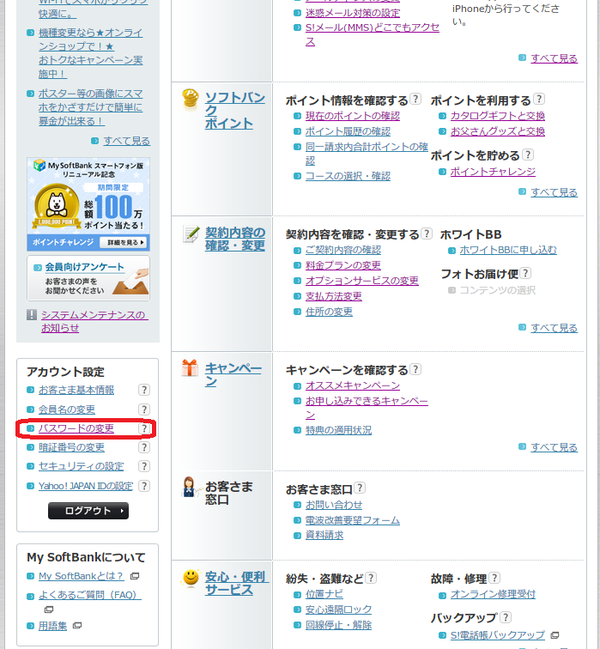
Task: Open the ポイントチャレンジ text link
Action: pyautogui.click(x=493, y=171)
